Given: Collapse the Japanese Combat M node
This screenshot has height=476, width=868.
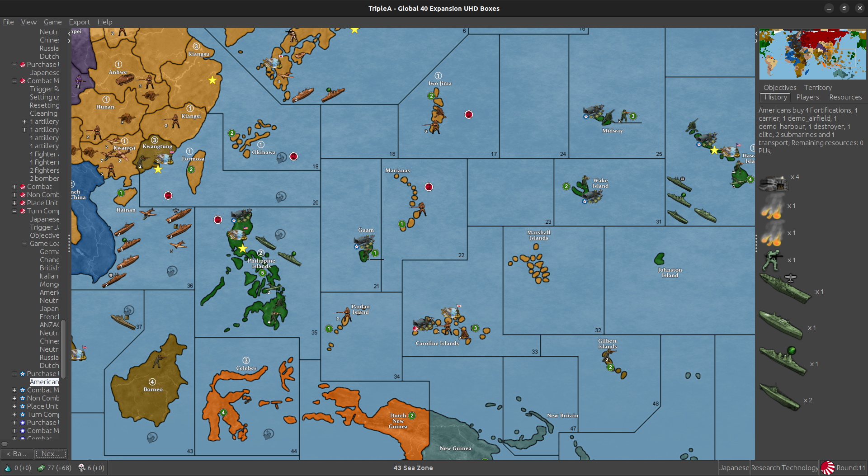Looking at the screenshot, I should 14,81.
